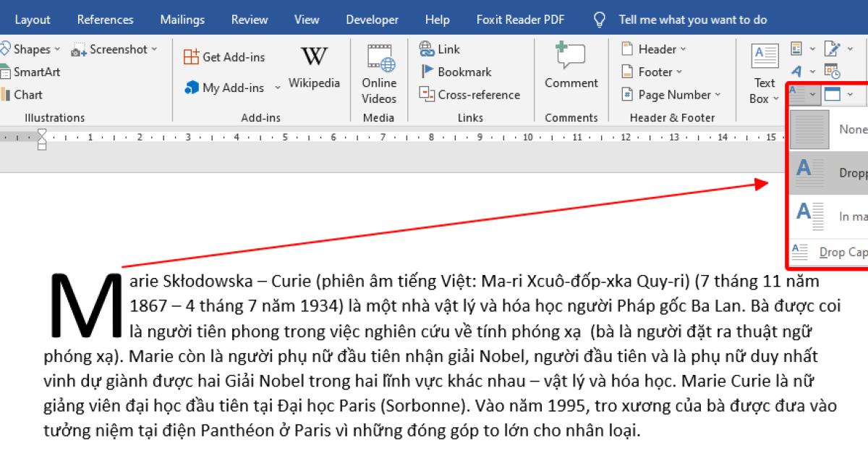Insert an Online Video

[379, 72]
